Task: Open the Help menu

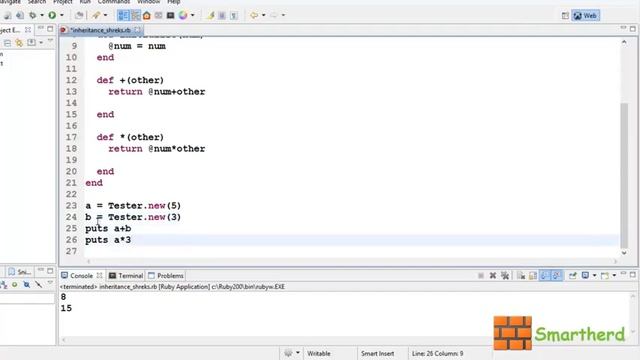Action: (x=173, y=2)
